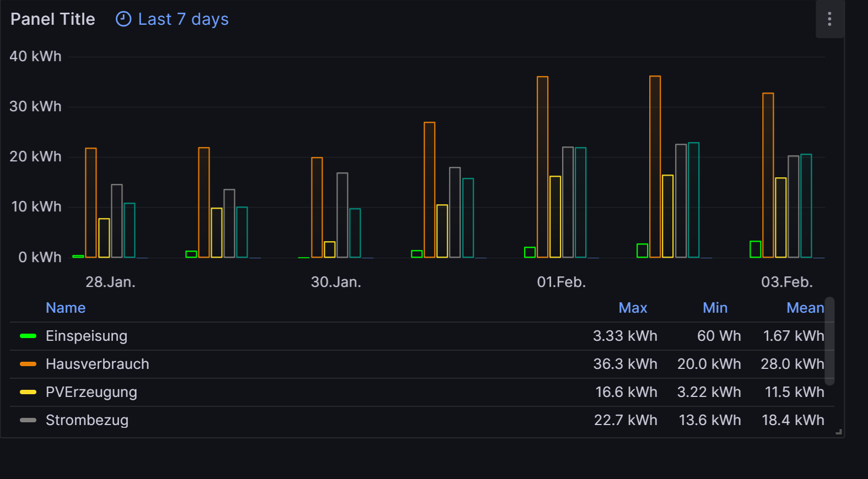Sort legend by Name column
This screenshot has width=868, height=479.
66,308
